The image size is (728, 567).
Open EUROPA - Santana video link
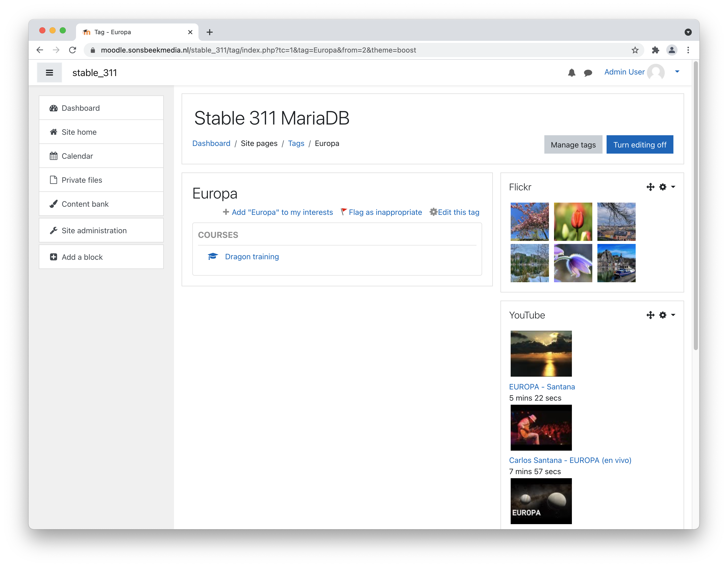(x=542, y=387)
